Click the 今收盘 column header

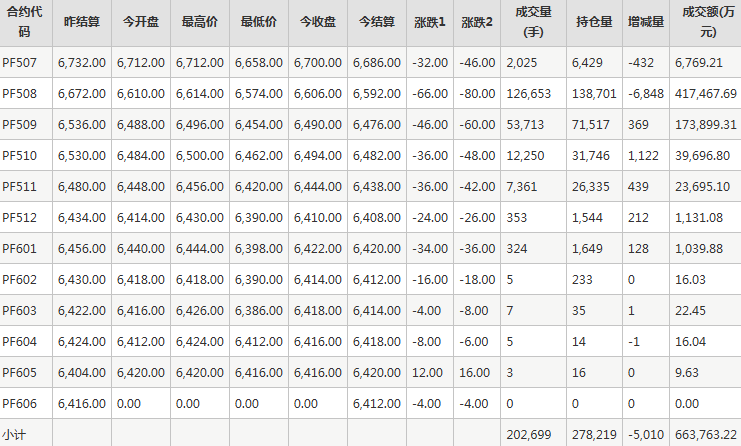click(318, 22)
